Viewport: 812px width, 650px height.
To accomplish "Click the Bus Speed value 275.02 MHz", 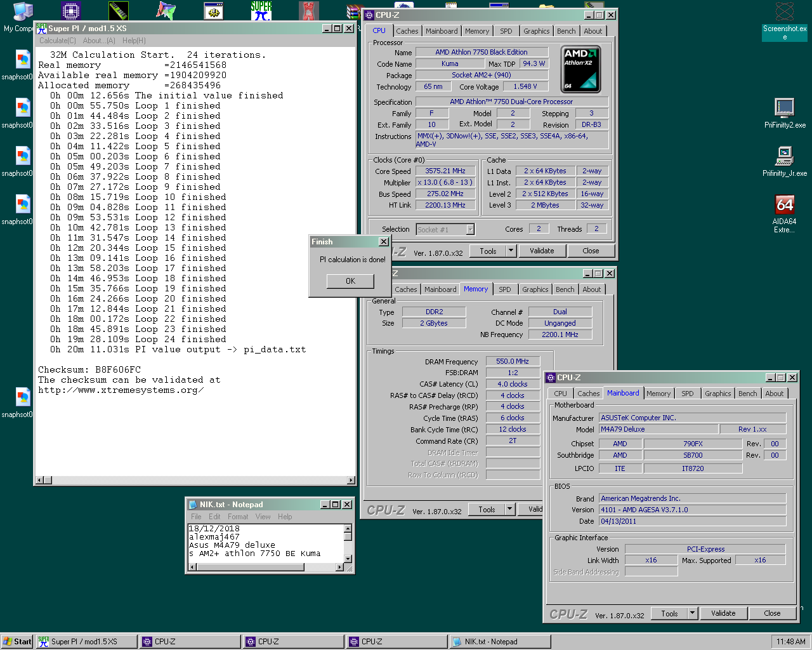I will [x=445, y=194].
